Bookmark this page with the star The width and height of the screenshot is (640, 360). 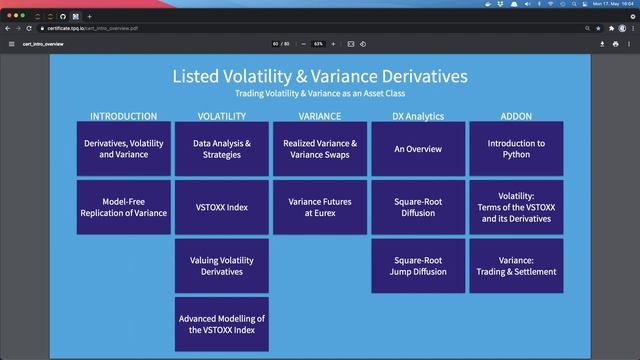tap(598, 29)
